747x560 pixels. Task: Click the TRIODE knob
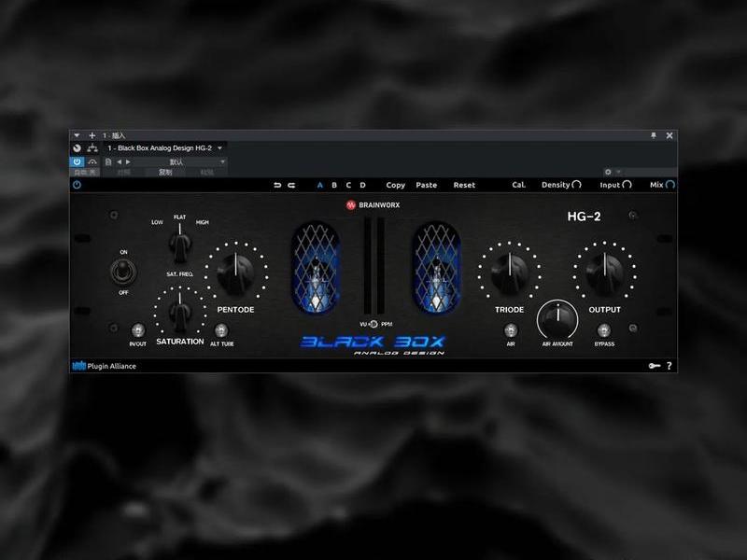(510, 273)
